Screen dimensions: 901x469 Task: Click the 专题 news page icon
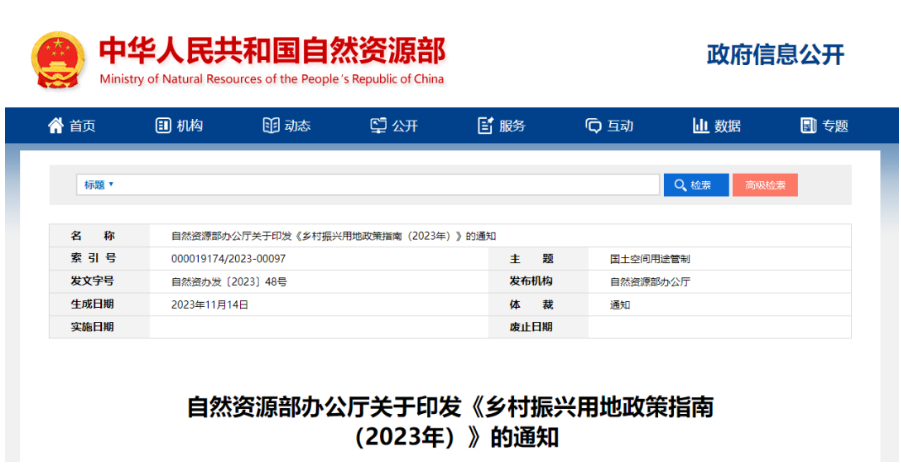tap(808, 126)
